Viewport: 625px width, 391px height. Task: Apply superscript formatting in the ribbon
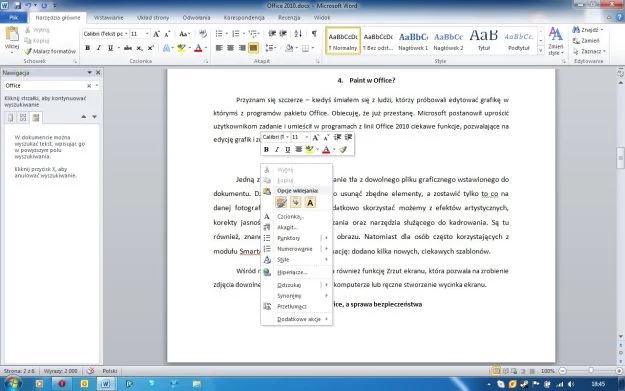[x=150, y=48]
